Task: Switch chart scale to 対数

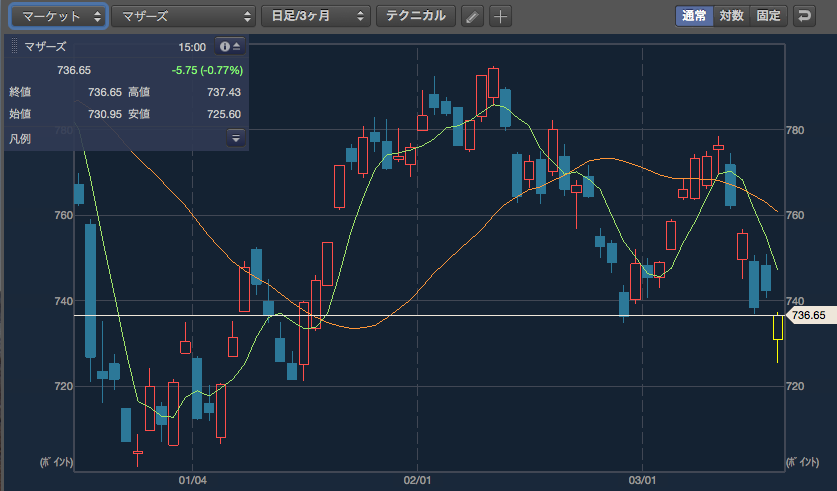Action: [x=731, y=16]
